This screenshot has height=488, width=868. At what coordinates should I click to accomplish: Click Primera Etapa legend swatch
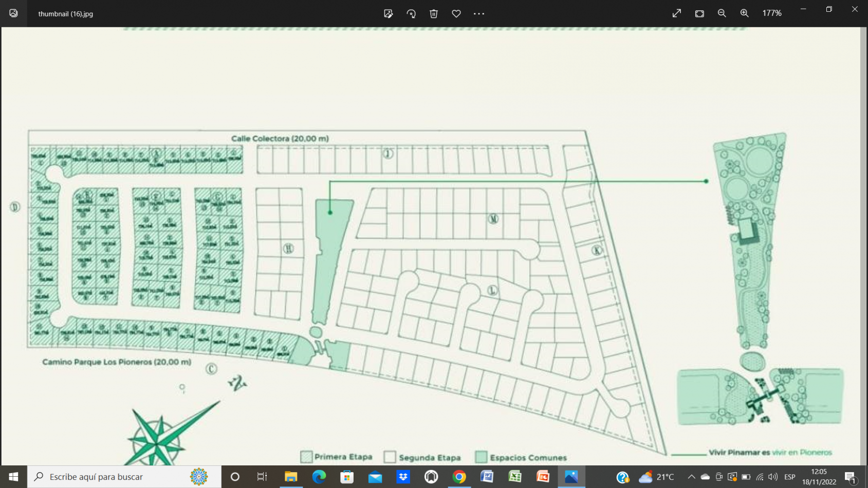click(x=307, y=457)
